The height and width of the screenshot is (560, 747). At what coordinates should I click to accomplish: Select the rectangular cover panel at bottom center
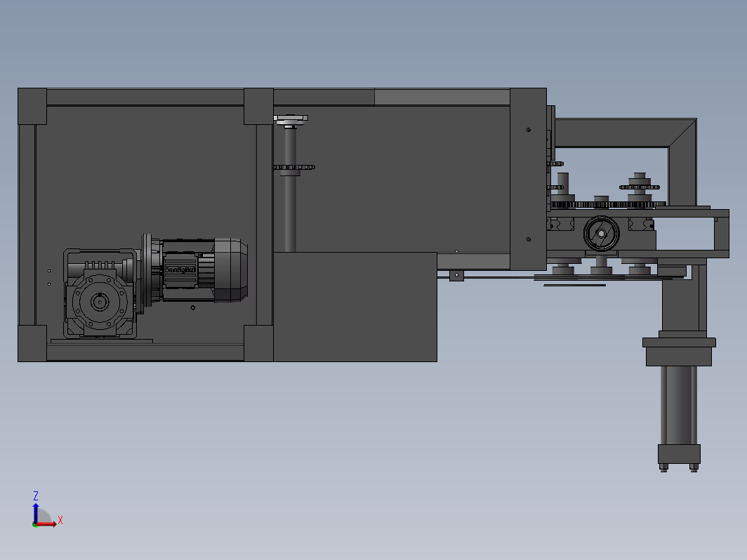[355, 307]
